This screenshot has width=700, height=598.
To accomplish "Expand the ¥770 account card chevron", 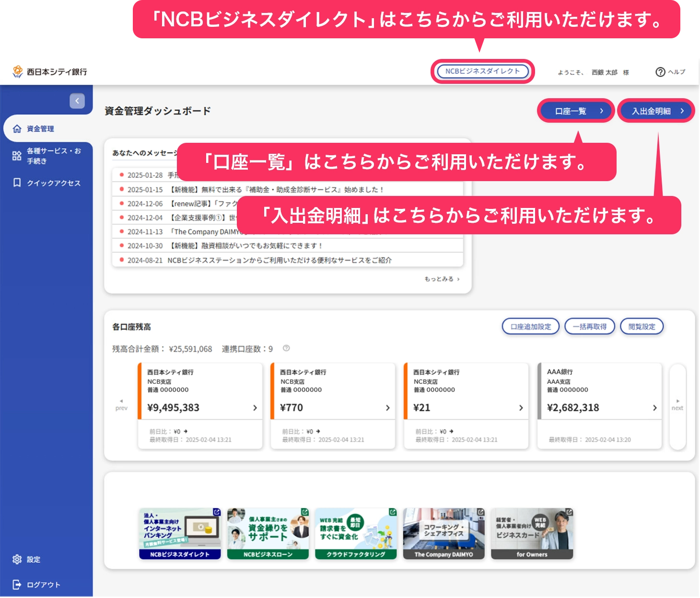I will pos(388,408).
